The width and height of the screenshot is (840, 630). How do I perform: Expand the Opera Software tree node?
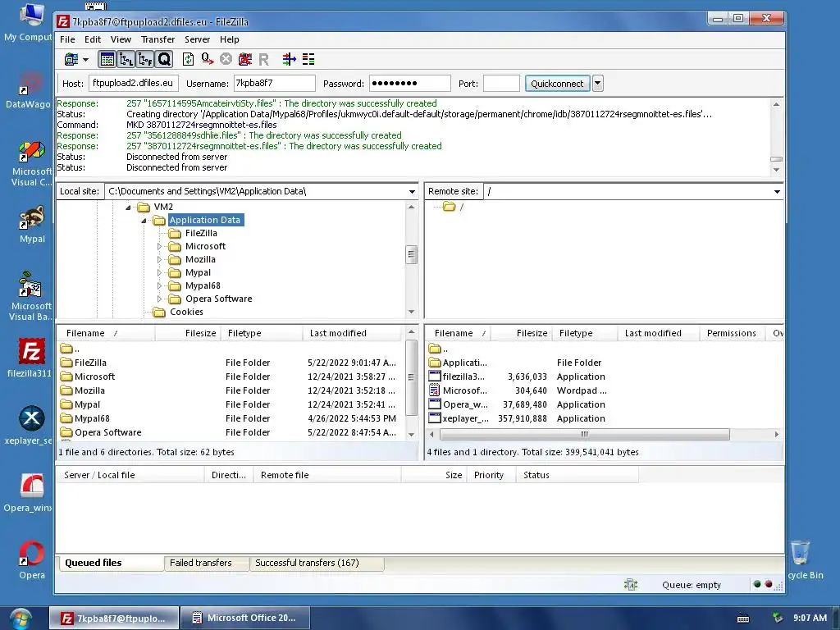coord(159,299)
